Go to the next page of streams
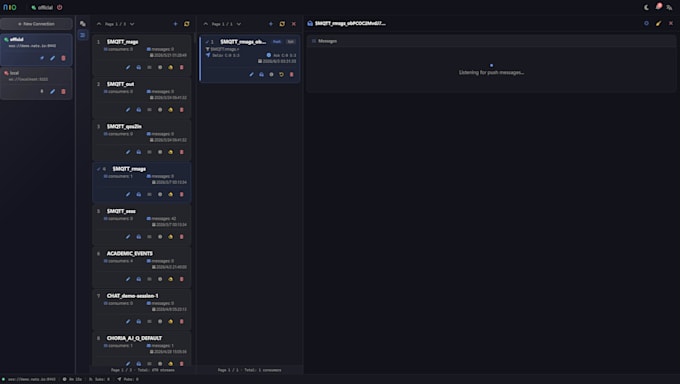Image resolution: width=680 pixels, height=384 pixels. pyautogui.click(x=132, y=24)
